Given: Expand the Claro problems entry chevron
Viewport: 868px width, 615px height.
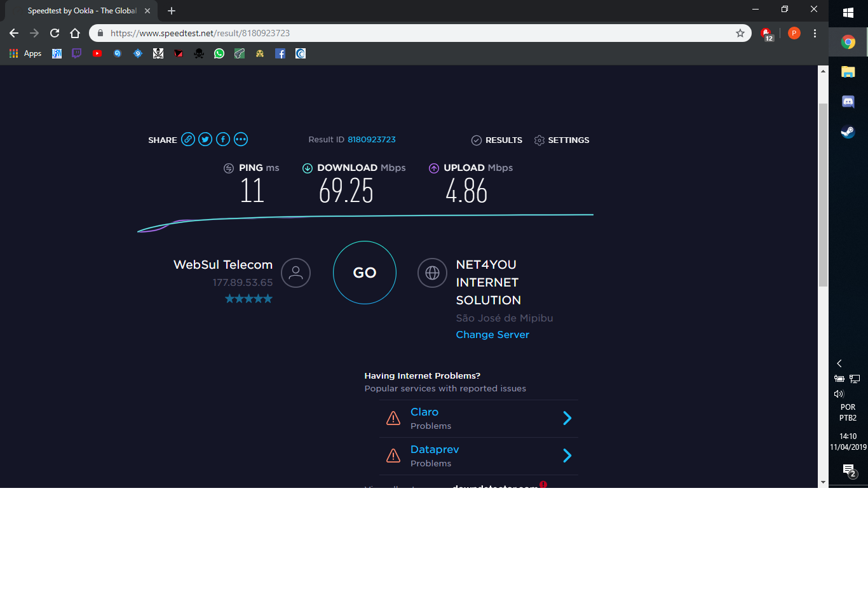Looking at the screenshot, I should pyautogui.click(x=567, y=418).
